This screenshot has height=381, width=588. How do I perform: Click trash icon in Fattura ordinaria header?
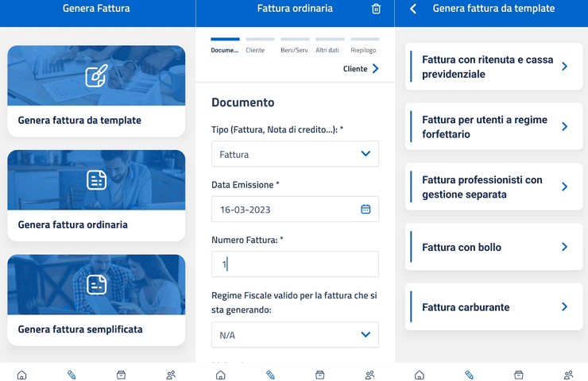[376, 9]
